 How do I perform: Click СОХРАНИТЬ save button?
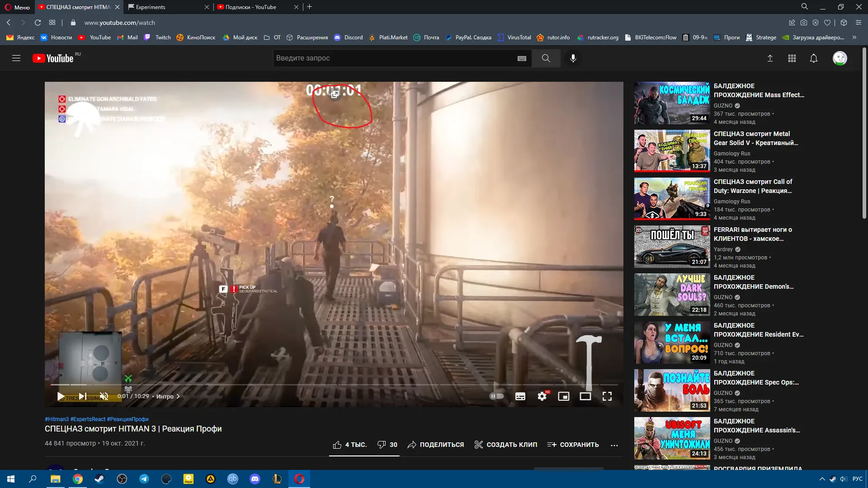573,445
